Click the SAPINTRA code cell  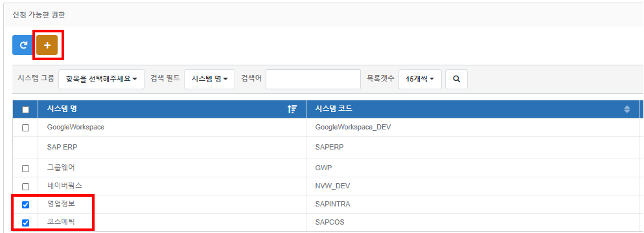coord(472,205)
